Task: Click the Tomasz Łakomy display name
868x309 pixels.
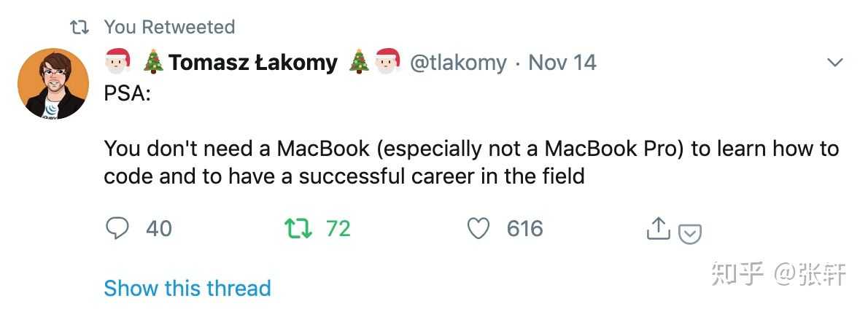Action: click(252, 63)
